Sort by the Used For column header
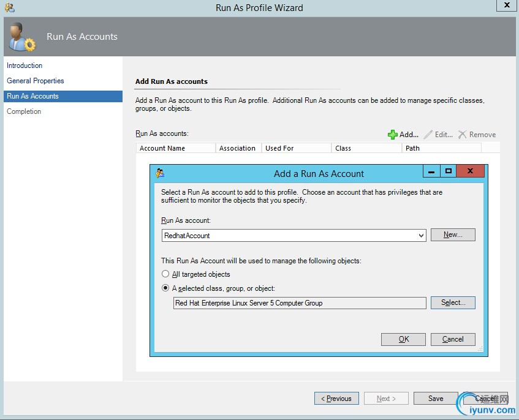 (297, 148)
